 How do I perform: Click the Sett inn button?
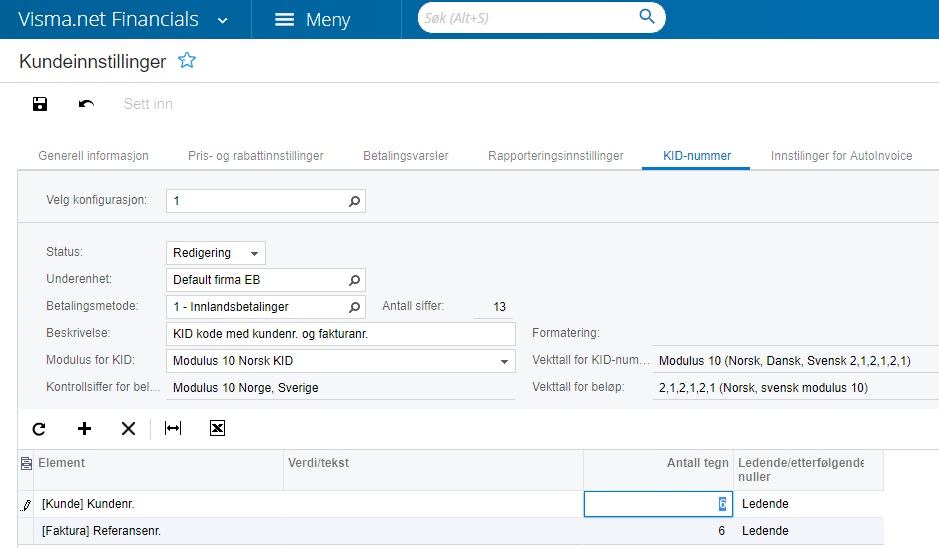click(148, 104)
